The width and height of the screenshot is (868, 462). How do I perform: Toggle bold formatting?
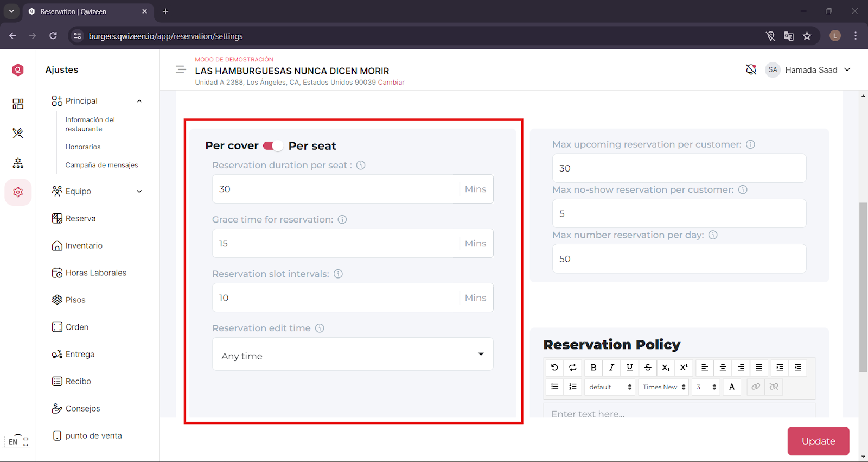(x=593, y=368)
